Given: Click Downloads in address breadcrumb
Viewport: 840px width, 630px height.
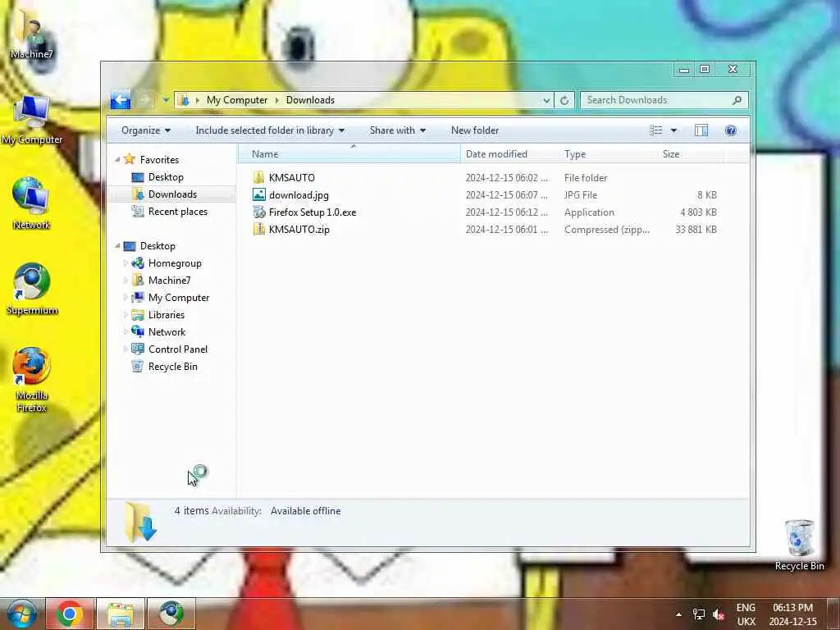Looking at the screenshot, I should point(310,100).
